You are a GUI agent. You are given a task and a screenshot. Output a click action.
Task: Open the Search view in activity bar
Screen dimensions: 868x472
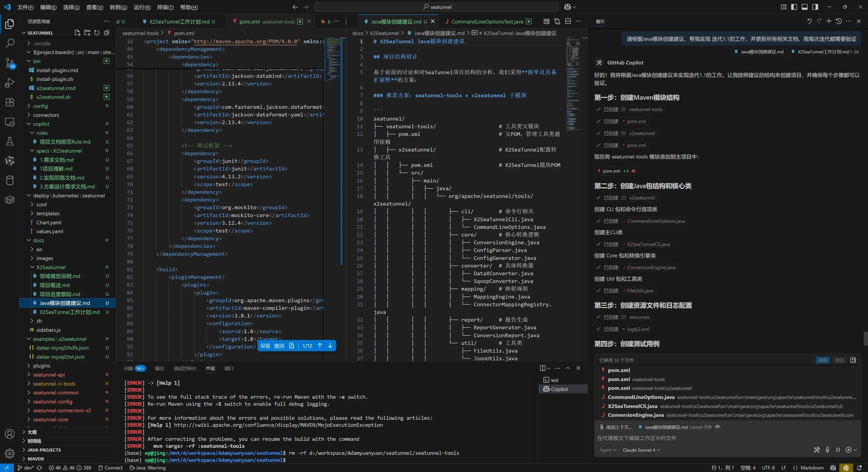tap(10, 43)
